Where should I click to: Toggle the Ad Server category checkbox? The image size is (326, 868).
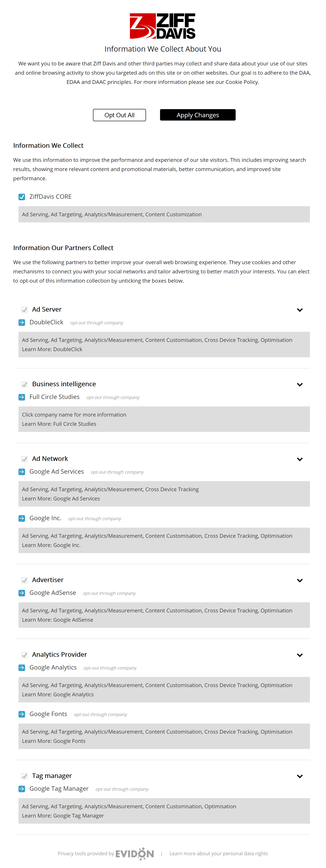pyautogui.click(x=24, y=310)
